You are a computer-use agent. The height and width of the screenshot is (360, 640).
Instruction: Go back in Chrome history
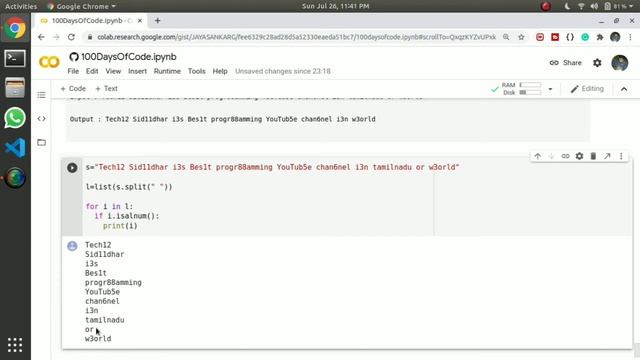click(x=41, y=37)
